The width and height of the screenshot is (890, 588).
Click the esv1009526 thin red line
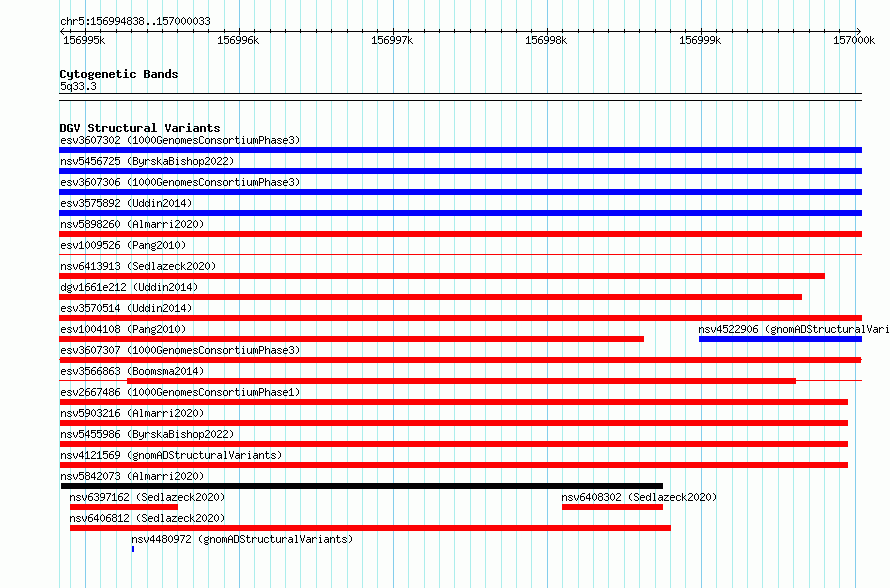(x=460, y=254)
